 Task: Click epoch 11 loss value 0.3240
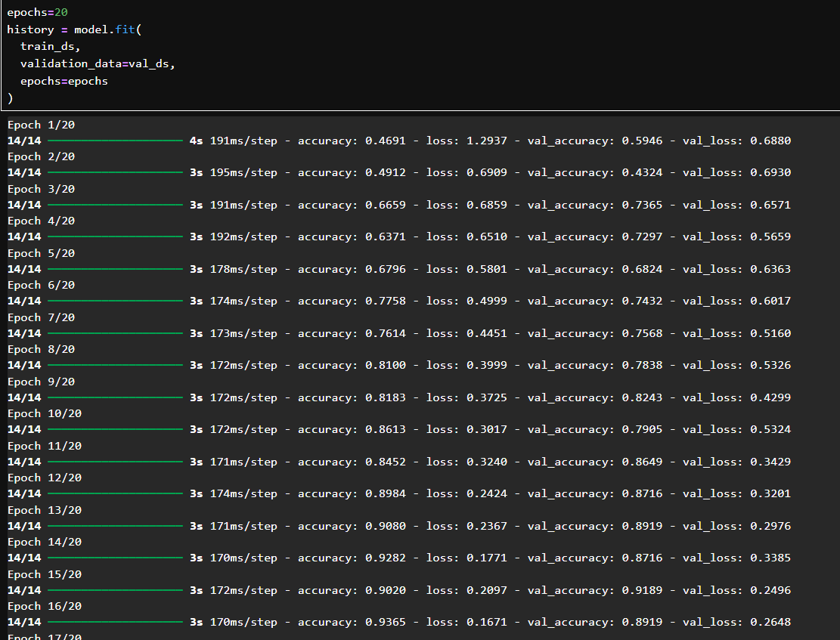point(487,462)
